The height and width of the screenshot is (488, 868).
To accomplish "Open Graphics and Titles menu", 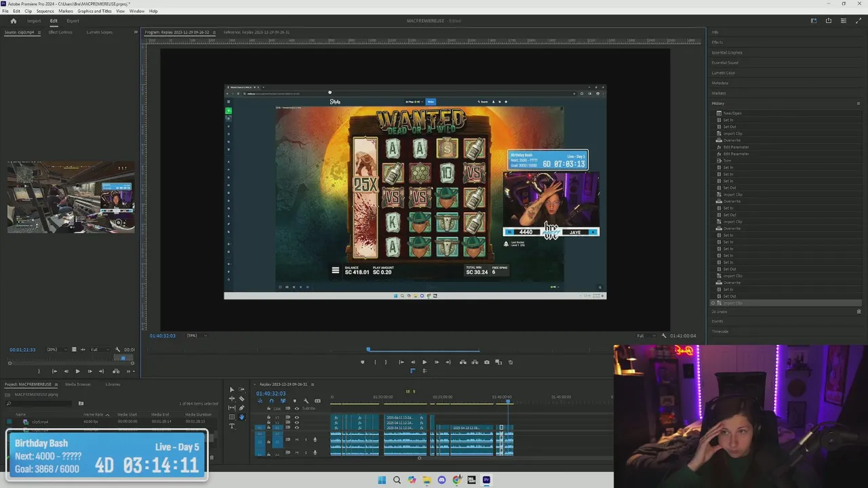I will (94, 11).
